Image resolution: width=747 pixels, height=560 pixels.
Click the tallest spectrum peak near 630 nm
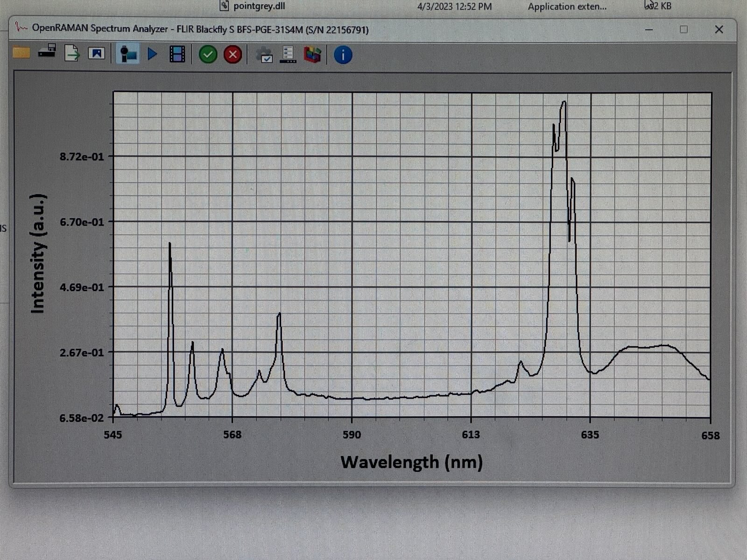[x=564, y=103]
